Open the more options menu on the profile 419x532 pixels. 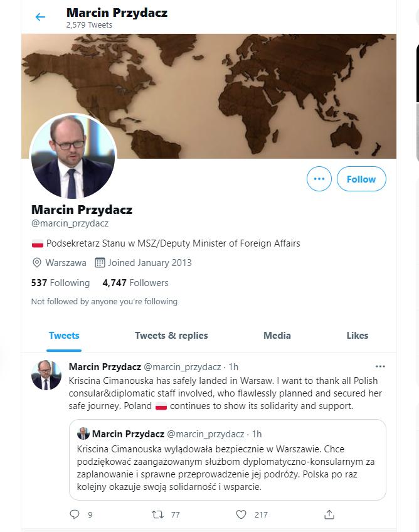coord(319,179)
